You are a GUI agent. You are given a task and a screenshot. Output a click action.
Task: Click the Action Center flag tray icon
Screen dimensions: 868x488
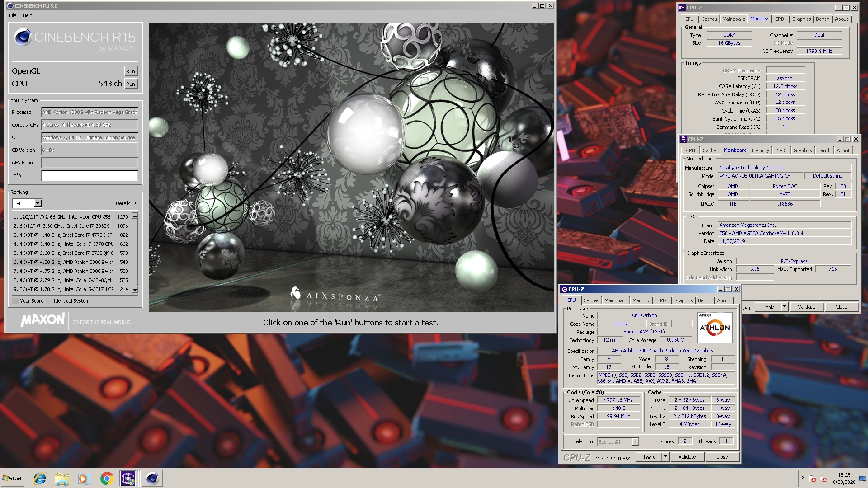point(812,479)
